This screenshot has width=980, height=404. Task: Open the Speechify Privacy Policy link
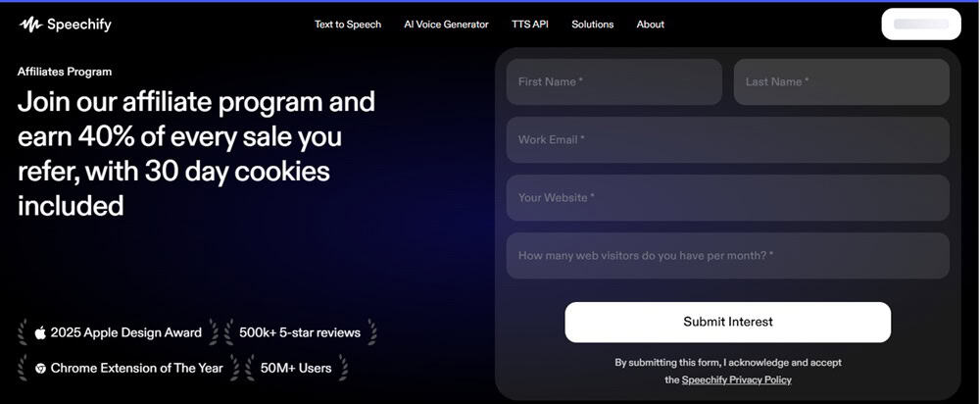(736, 379)
